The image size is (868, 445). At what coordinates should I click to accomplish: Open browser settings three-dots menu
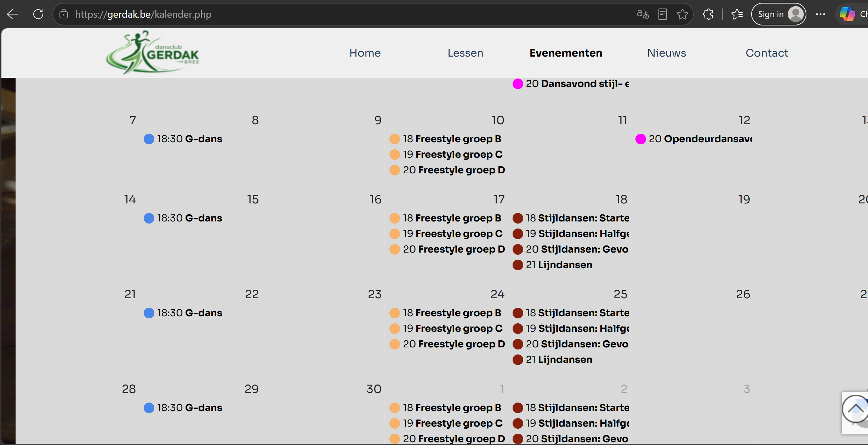pyautogui.click(x=821, y=14)
